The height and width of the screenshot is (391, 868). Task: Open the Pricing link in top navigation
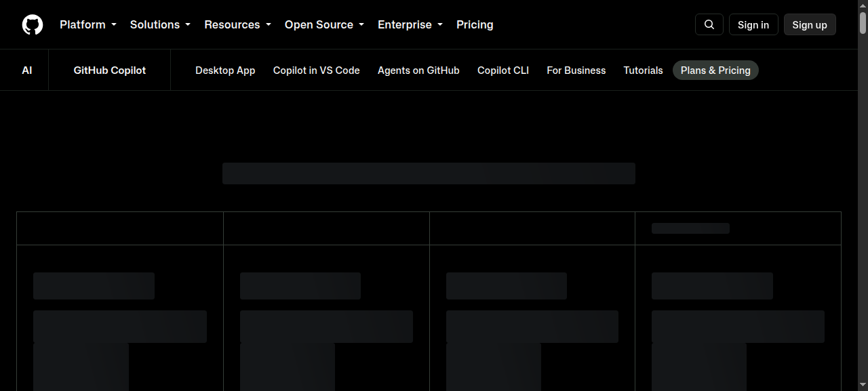click(475, 24)
